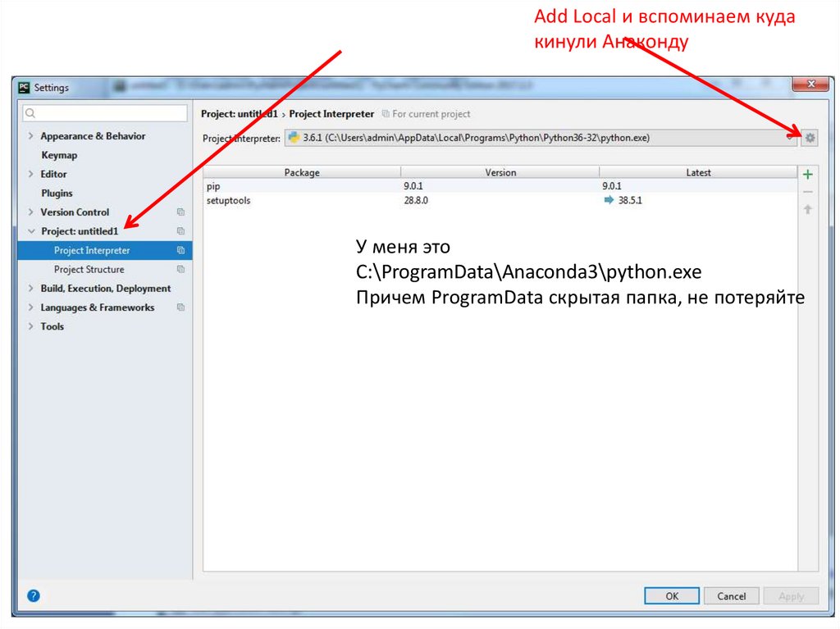Click the green plus install package icon
The image size is (840, 629).
pyautogui.click(x=807, y=174)
